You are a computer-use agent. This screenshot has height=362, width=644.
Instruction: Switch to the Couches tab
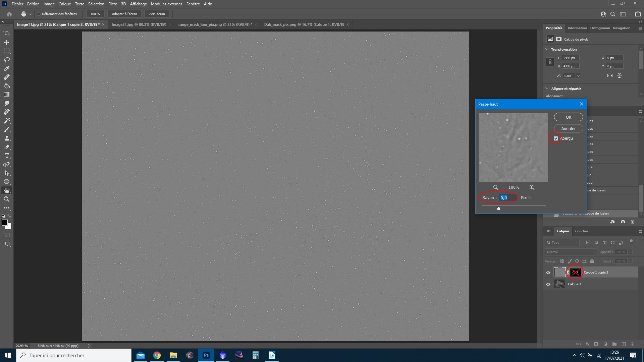[x=582, y=231]
